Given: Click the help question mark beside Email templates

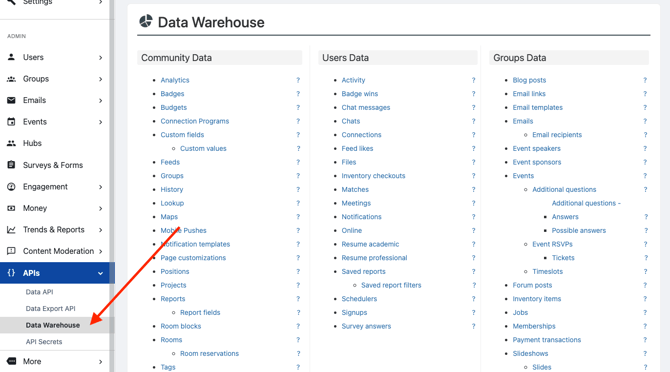Looking at the screenshot, I should (x=645, y=107).
